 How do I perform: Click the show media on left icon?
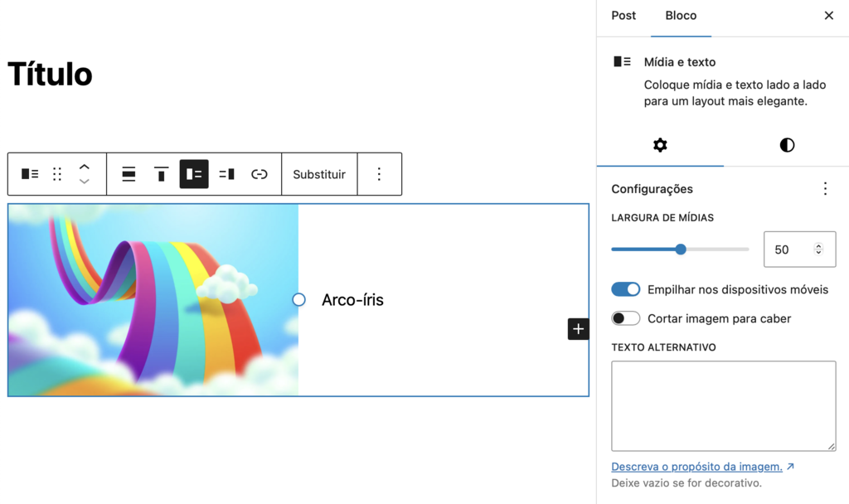194,174
